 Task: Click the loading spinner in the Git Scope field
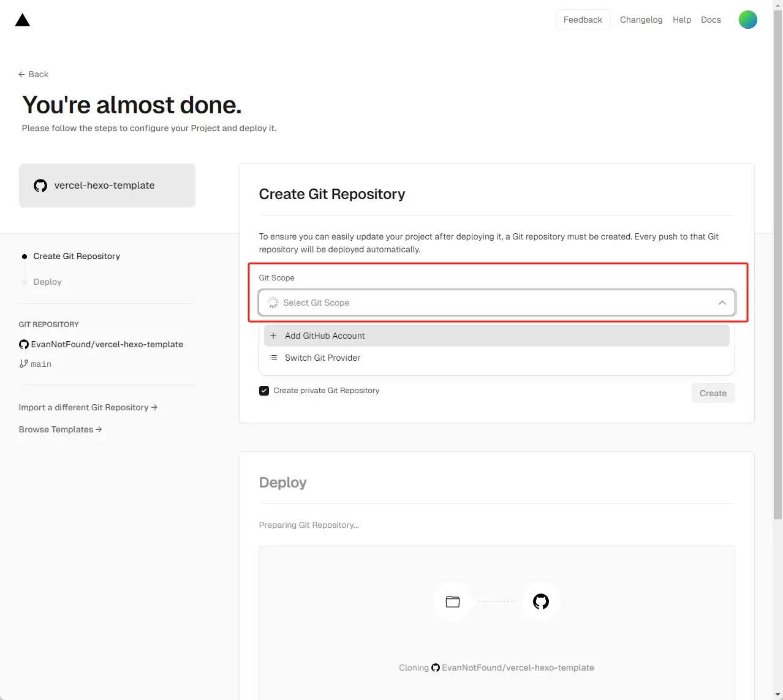[x=273, y=303]
